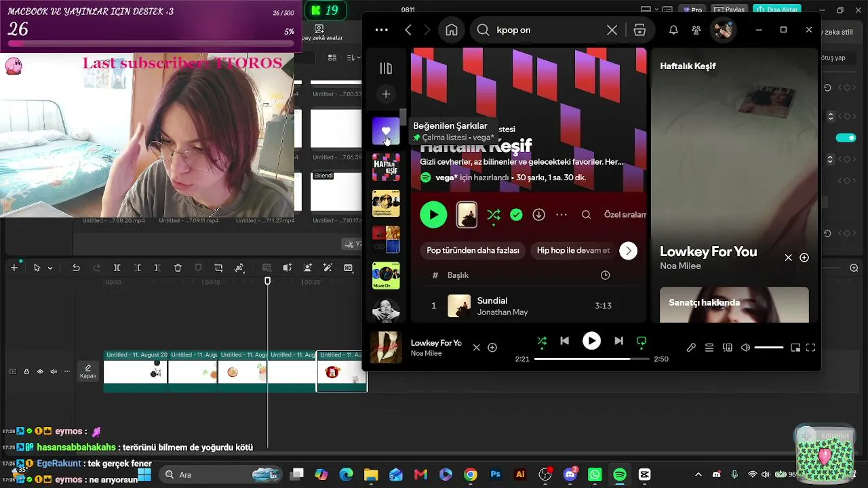Image resolution: width=868 pixels, height=488 pixels.
Task: Add now playing song to Liked Songs
Action: point(492,348)
